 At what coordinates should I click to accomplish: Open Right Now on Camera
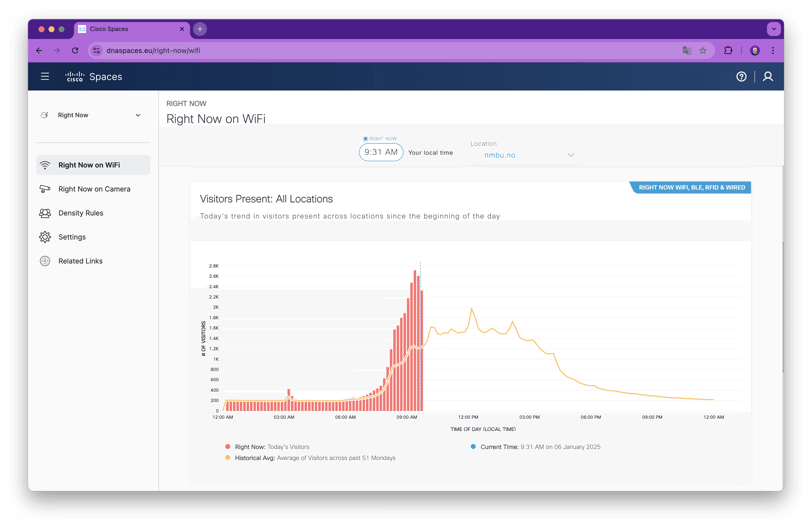93,189
